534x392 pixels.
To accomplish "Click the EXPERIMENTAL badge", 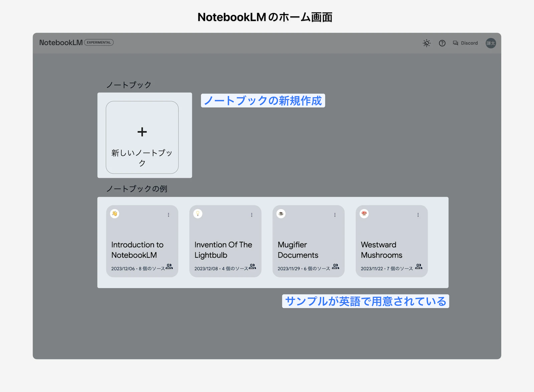I will 99,42.
